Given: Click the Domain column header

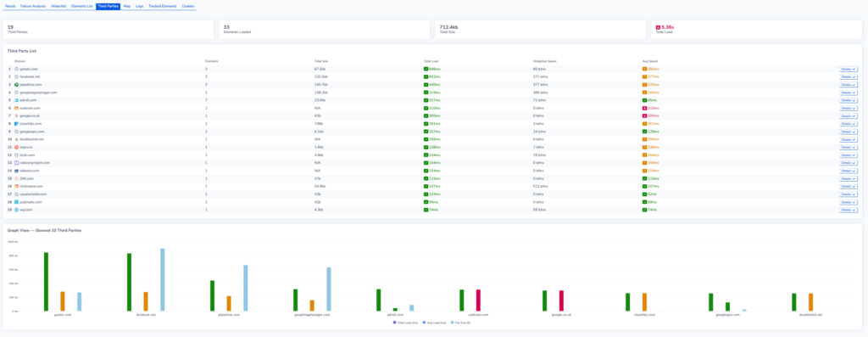Looking at the screenshot, I should pyautogui.click(x=20, y=61).
